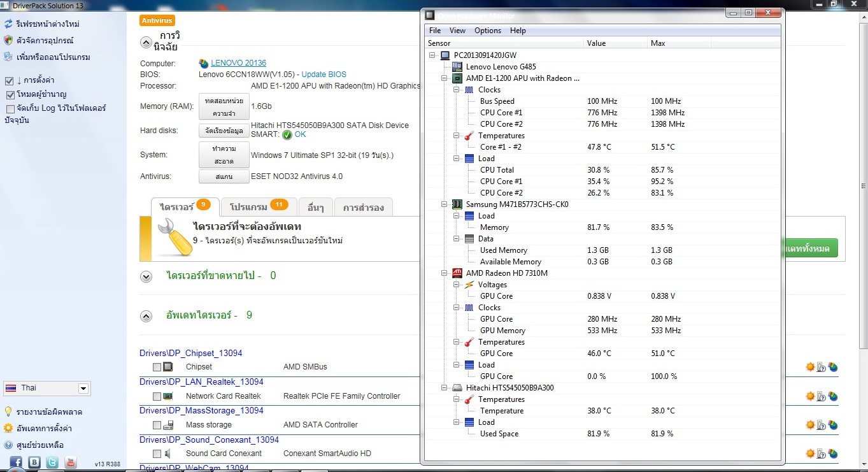Click the Add or Remove Programs sidebar icon

coord(8,57)
